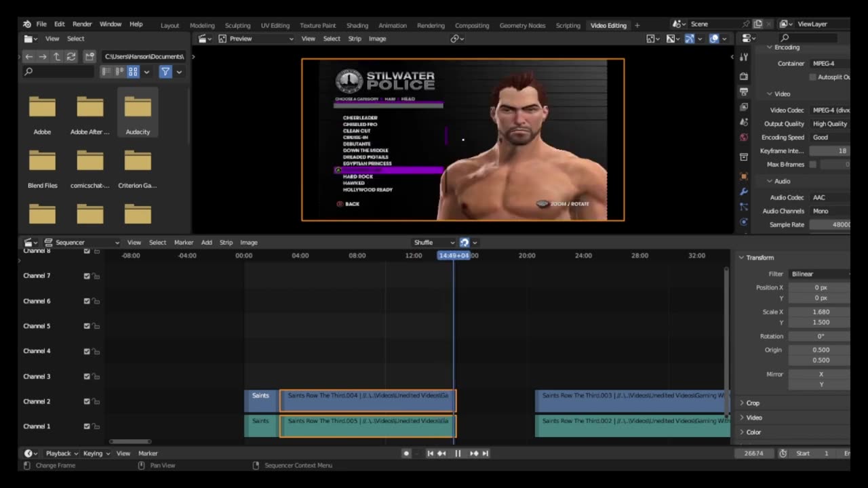The image size is (868, 488).
Task: Lock Channel 1 padlock
Action: tap(96, 426)
